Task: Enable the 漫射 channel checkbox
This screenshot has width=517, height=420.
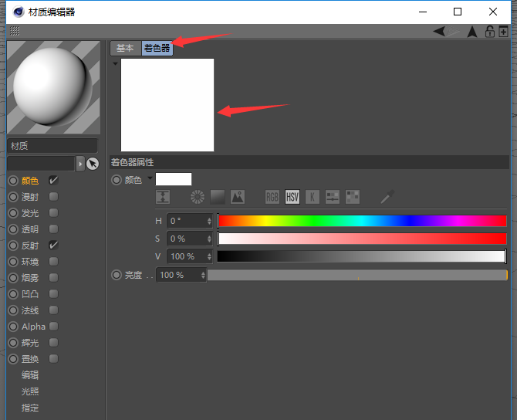Action: click(x=53, y=197)
